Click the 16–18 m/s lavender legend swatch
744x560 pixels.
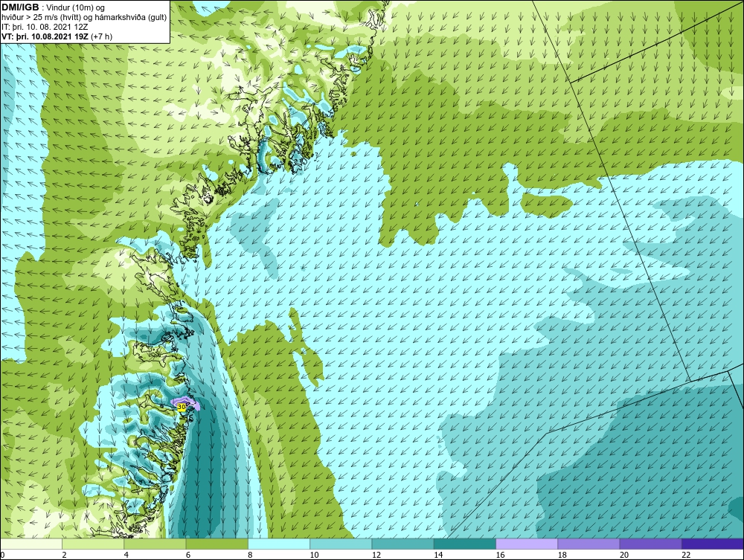pos(527,544)
